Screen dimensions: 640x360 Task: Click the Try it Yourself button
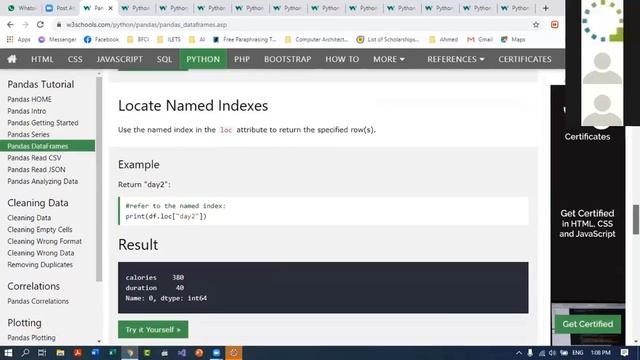153,329
